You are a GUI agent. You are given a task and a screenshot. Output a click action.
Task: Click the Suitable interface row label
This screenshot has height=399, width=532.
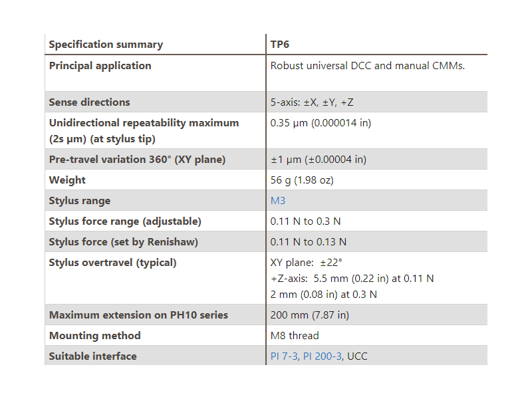[x=92, y=356]
